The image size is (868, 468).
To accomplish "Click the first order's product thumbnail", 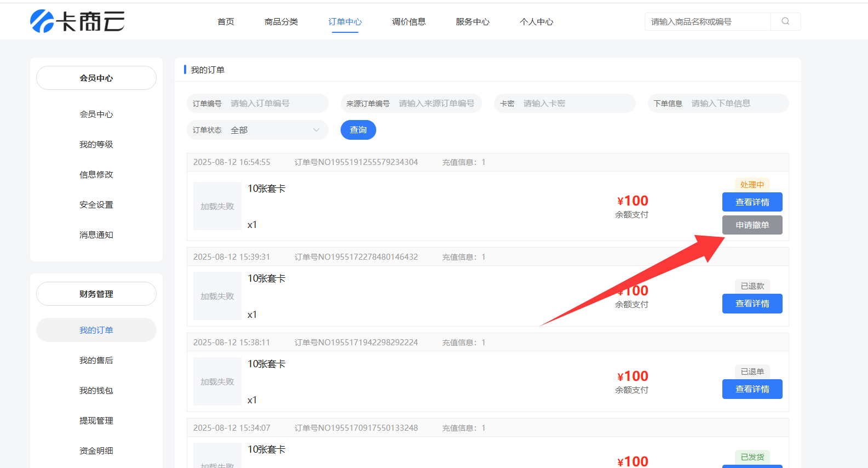I will pos(217,206).
